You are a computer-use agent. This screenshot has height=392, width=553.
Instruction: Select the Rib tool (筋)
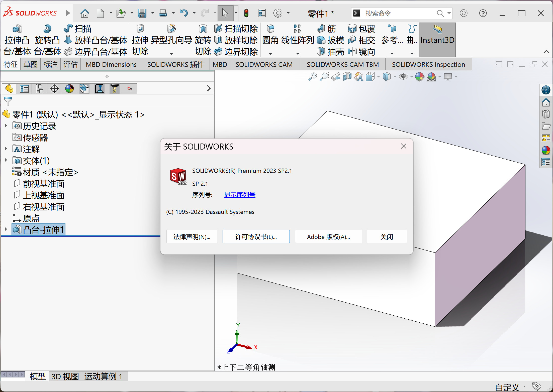tap(326, 29)
